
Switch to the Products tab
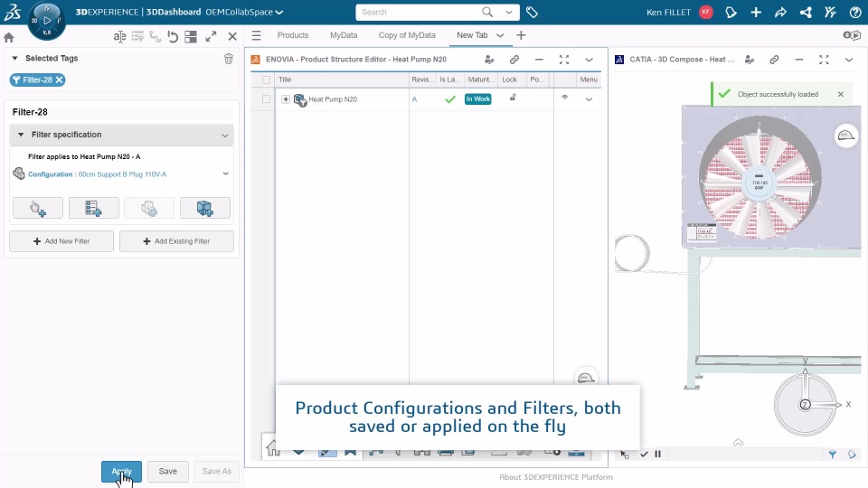click(x=293, y=35)
